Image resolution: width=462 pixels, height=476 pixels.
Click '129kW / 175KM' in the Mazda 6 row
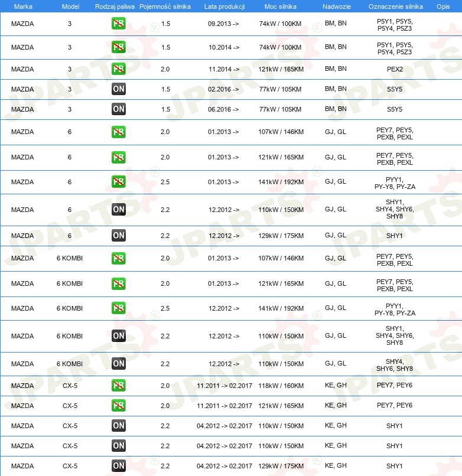pyautogui.click(x=281, y=236)
